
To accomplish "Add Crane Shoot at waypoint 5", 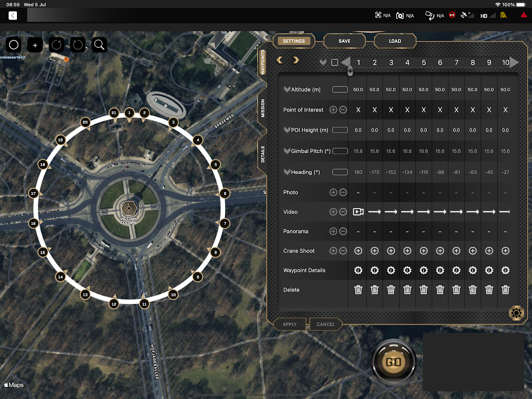I will (423, 251).
